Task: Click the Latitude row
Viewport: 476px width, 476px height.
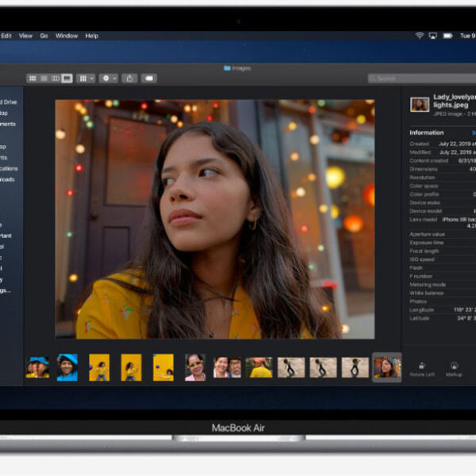Action: [443, 318]
